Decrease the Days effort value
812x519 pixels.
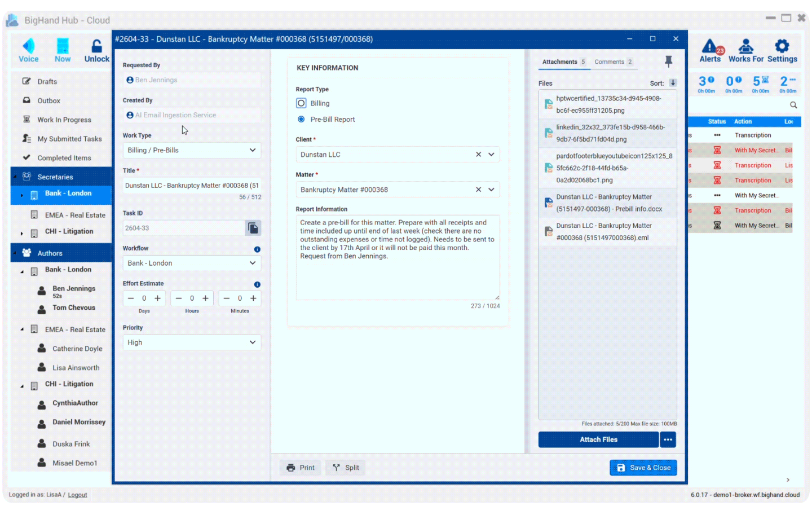[x=131, y=298]
